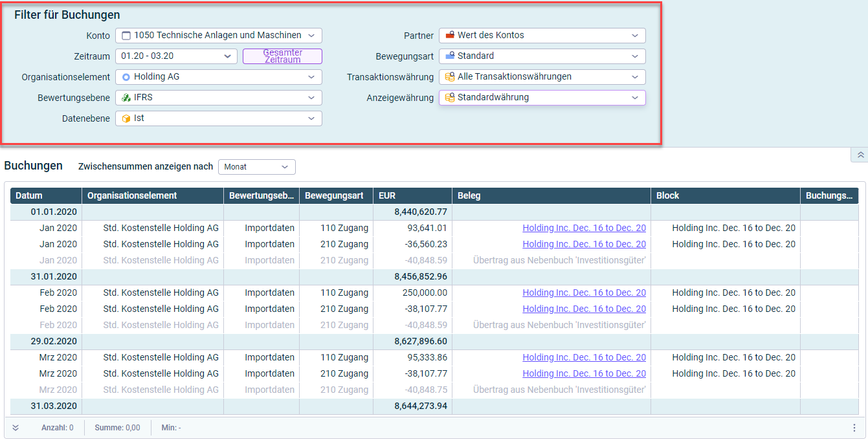
Task: Change the Zwischensummen Monat dropdown
Action: (x=257, y=167)
